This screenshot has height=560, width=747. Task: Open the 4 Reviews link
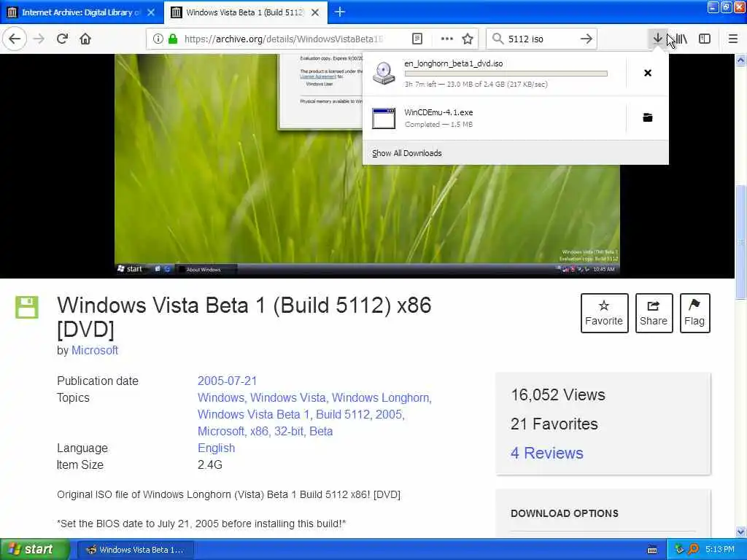point(547,453)
